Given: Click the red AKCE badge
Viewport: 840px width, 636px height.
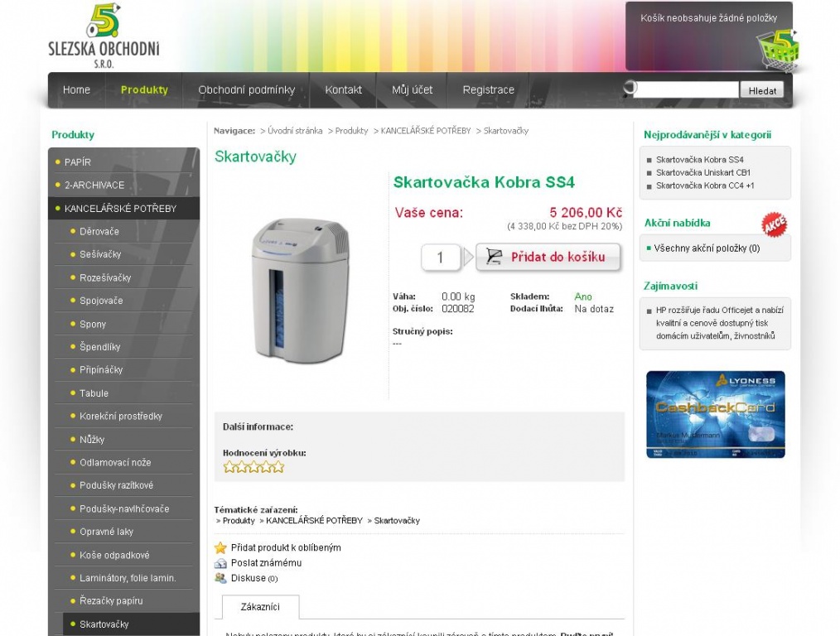Looking at the screenshot, I should [x=774, y=224].
